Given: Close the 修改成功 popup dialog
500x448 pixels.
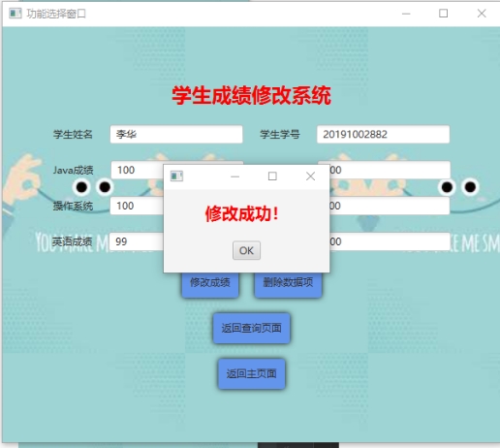Looking at the screenshot, I should point(310,176).
